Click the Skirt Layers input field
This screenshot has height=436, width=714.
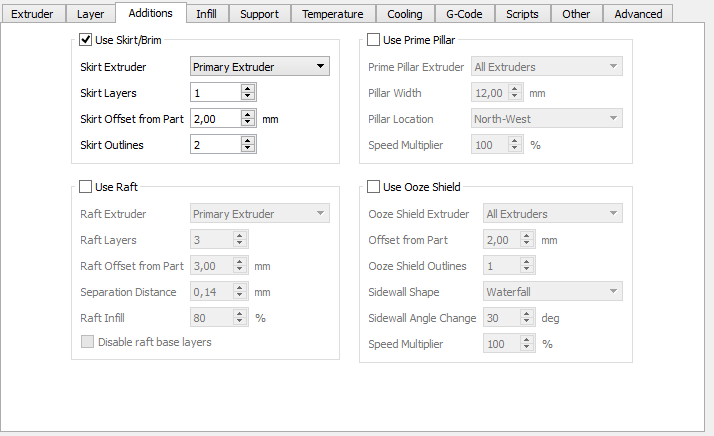[215, 93]
